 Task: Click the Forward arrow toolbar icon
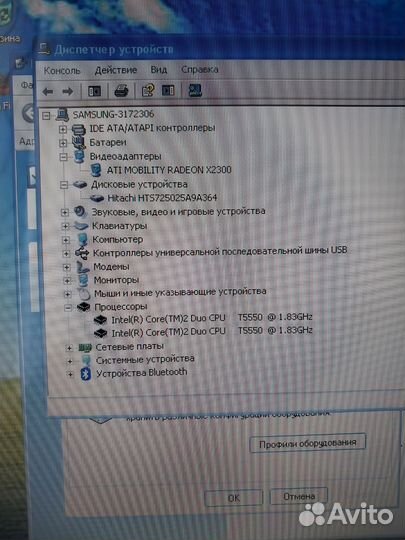68,92
